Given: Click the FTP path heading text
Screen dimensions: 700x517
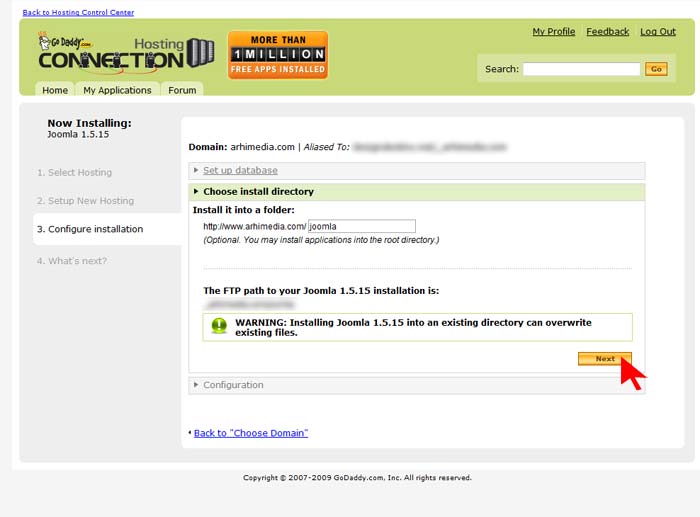Looking at the screenshot, I should click(x=321, y=291).
